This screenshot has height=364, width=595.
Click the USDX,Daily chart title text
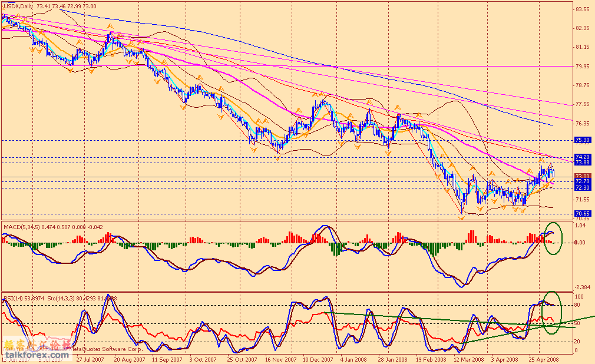click(x=18, y=6)
